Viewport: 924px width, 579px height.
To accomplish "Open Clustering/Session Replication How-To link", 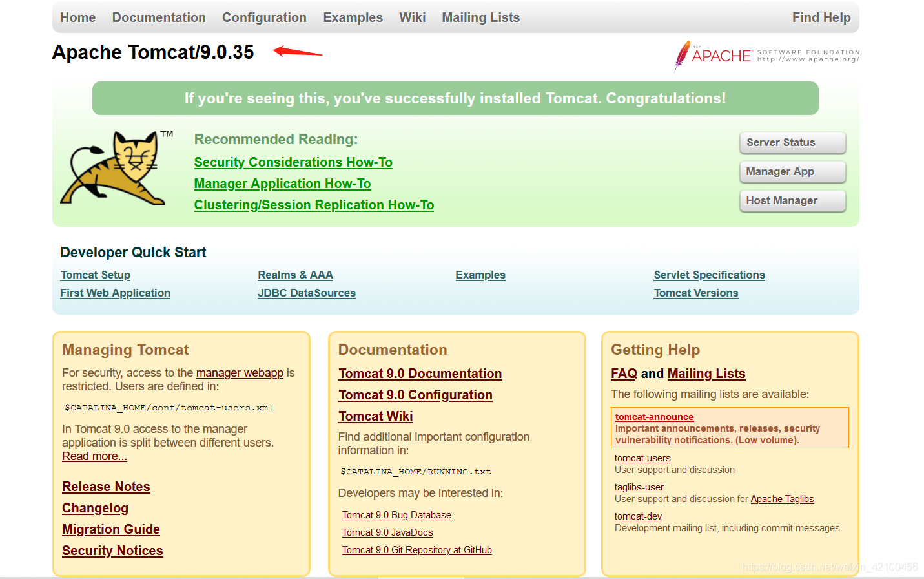I will click(x=314, y=205).
